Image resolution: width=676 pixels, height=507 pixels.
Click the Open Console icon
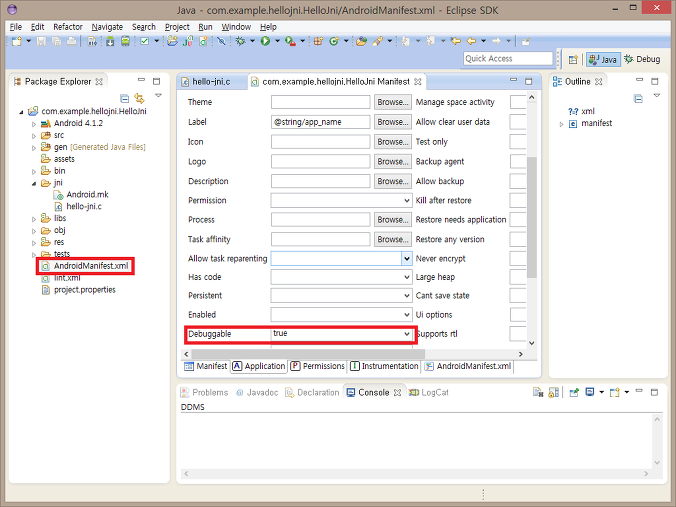point(615,392)
